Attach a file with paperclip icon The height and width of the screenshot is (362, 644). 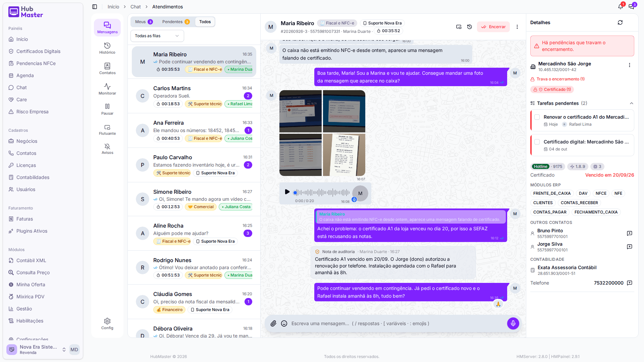coord(273,323)
